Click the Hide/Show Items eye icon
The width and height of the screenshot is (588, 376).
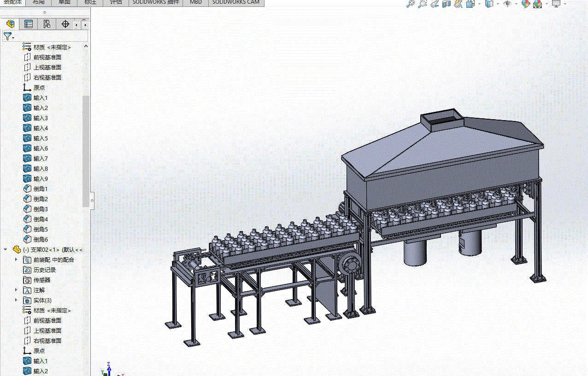tap(507, 4)
